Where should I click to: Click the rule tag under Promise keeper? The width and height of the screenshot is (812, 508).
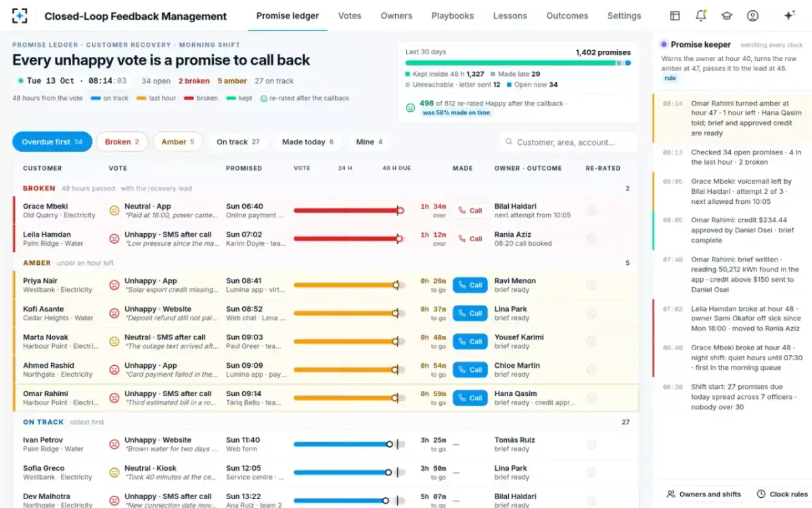(x=670, y=79)
